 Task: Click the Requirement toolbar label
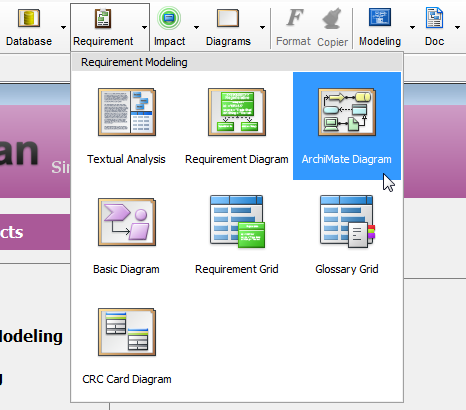pyautogui.click(x=103, y=41)
